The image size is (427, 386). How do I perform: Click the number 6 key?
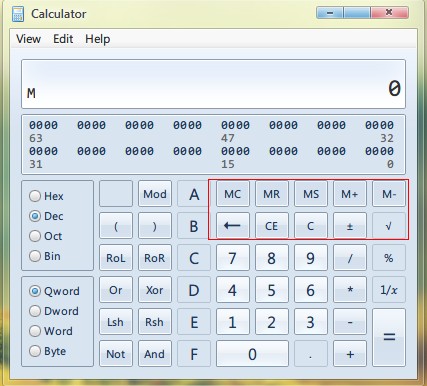(311, 290)
